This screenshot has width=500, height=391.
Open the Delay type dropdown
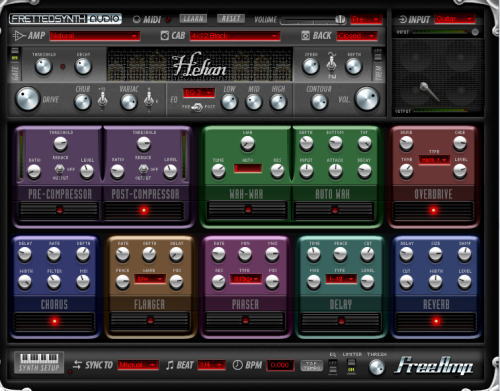341,278
